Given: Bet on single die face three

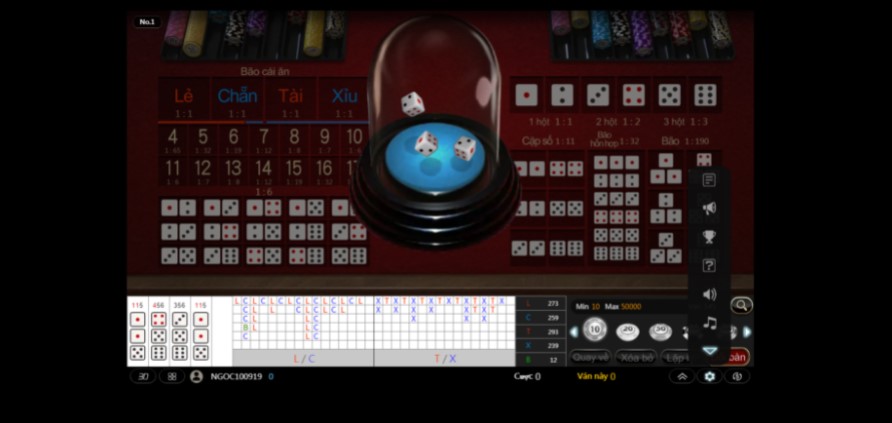Looking at the screenshot, I should 598,95.
